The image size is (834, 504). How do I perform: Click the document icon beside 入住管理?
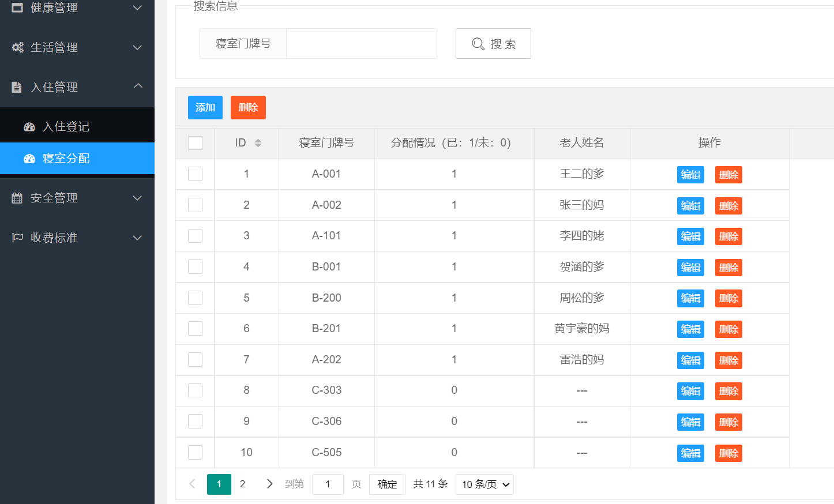[17, 87]
